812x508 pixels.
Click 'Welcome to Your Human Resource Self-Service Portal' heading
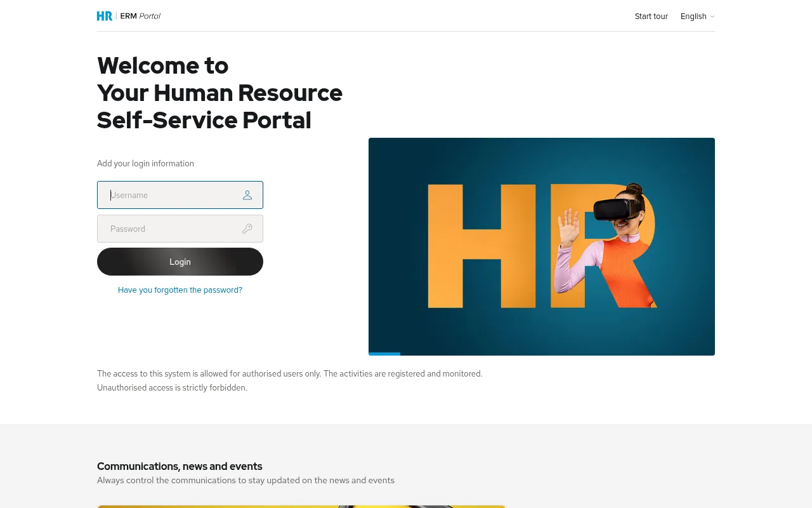(x=219, y=93)
